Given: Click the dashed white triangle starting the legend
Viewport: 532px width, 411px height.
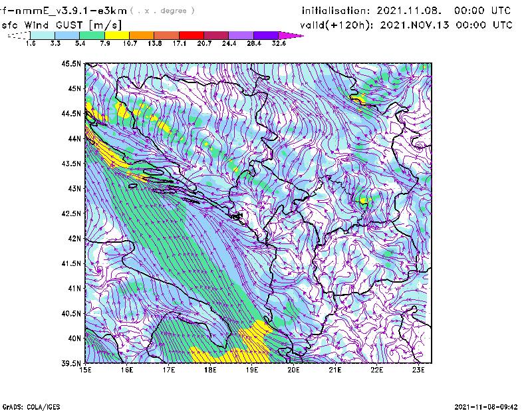Looking at the screenshot, I should (x=19, y=35).
